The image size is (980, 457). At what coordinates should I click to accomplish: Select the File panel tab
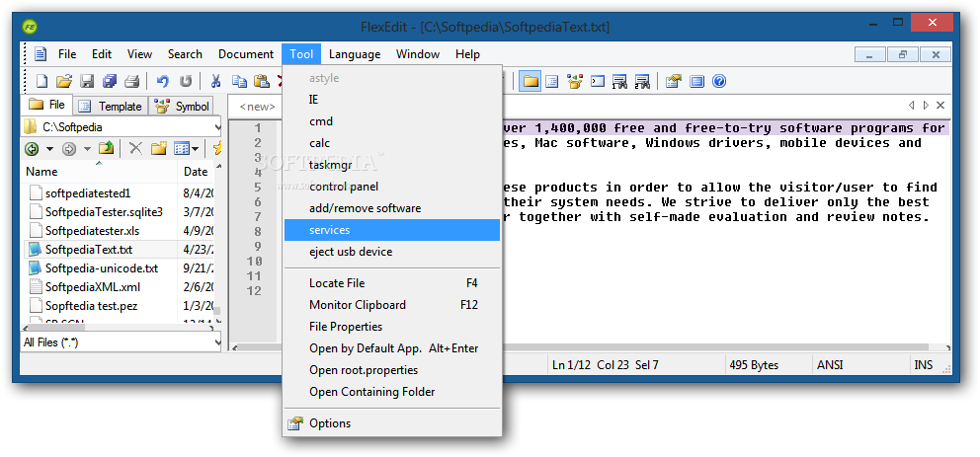(x=46, y=105)
